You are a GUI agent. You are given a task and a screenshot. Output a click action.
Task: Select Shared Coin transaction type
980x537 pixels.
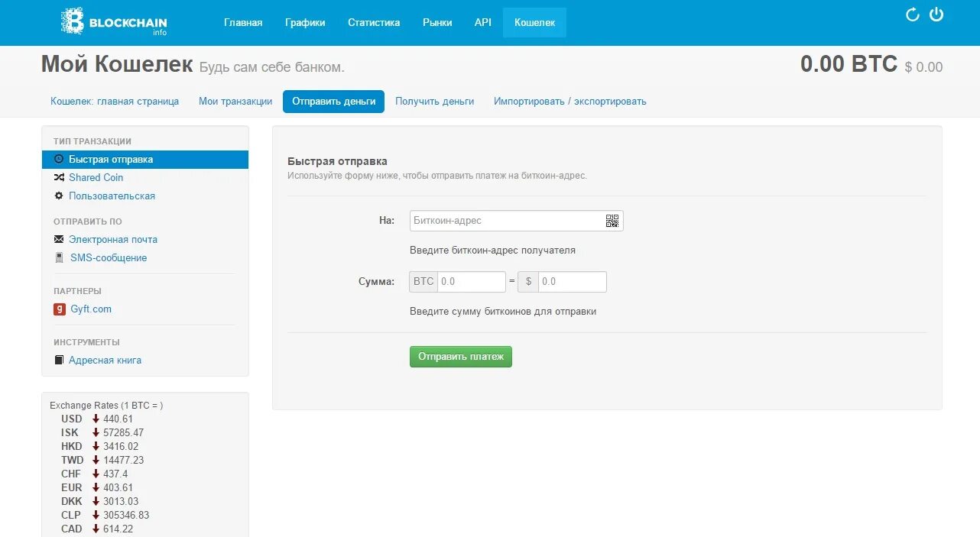[96, 177]
